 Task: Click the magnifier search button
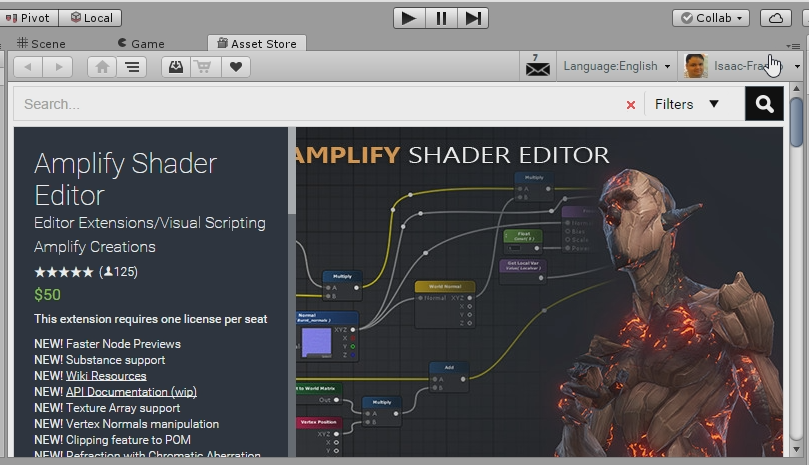click(764, 104)
